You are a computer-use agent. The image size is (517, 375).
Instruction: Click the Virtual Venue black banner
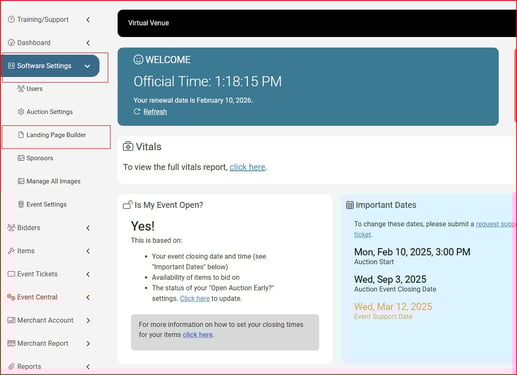coord(317,23)
